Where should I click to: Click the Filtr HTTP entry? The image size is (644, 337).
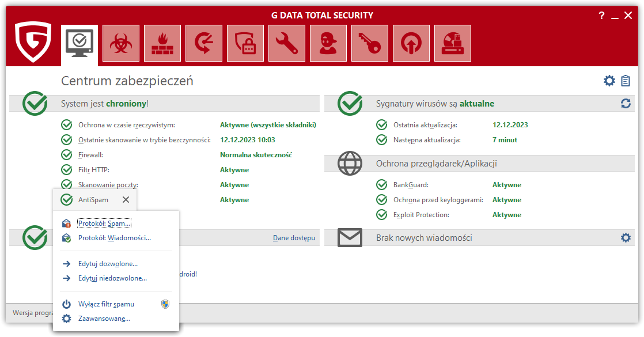click(x=94, y=170)
